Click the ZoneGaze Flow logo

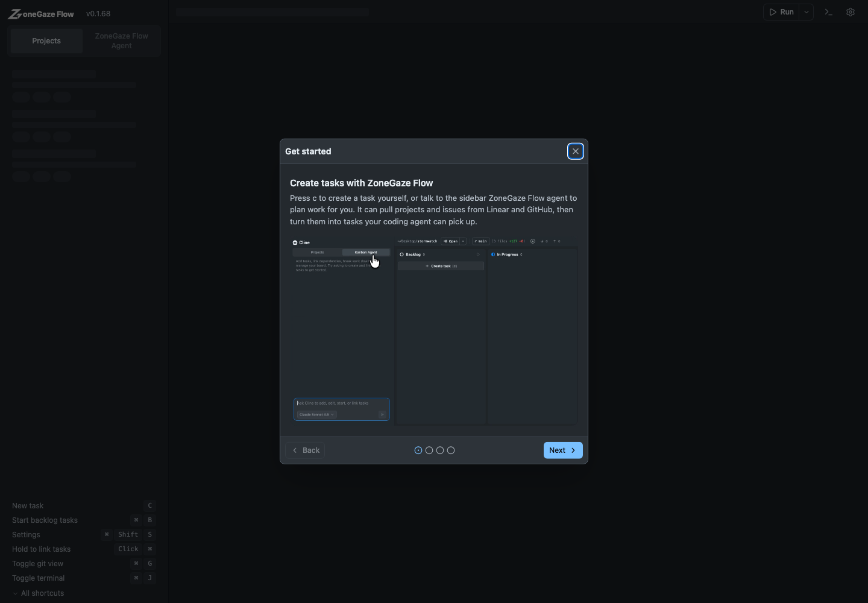click(x=41, y=14)
